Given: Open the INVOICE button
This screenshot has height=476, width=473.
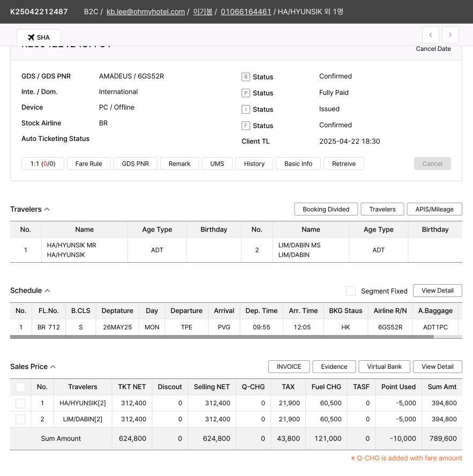Looking at the screenshot, I should [x=289, y=367].
